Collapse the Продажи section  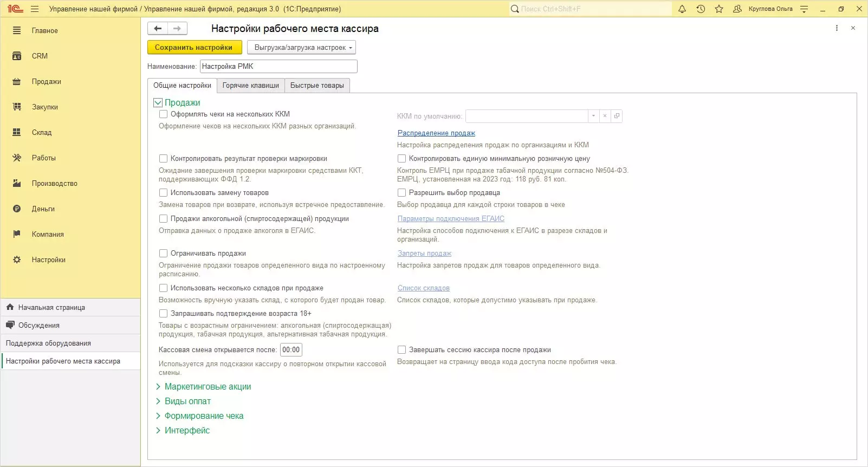coord(158,102)
